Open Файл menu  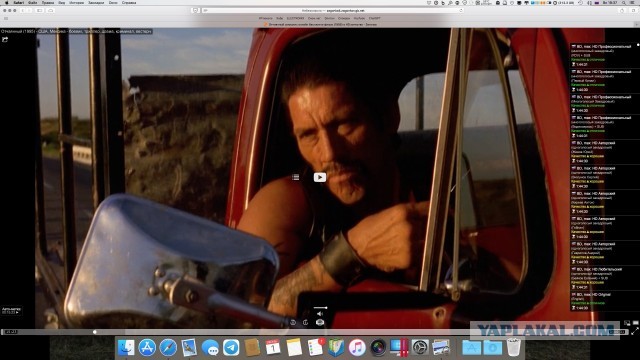pyautogui.click(x=33, y=2)
